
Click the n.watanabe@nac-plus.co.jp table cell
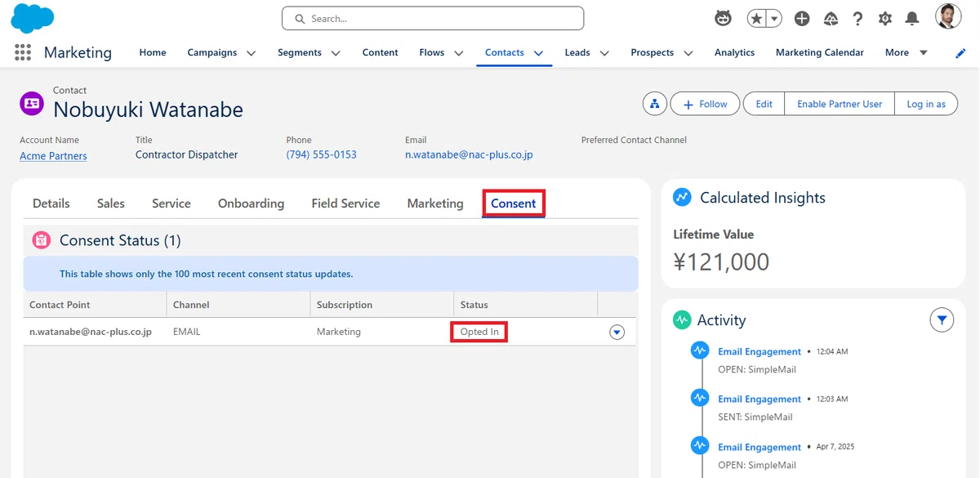(x=91, y=332)
